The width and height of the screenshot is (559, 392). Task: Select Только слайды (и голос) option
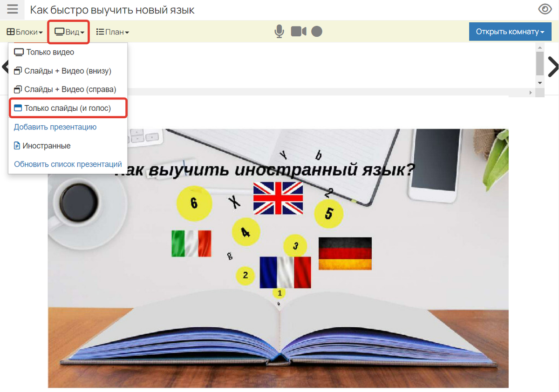(68, 108)
